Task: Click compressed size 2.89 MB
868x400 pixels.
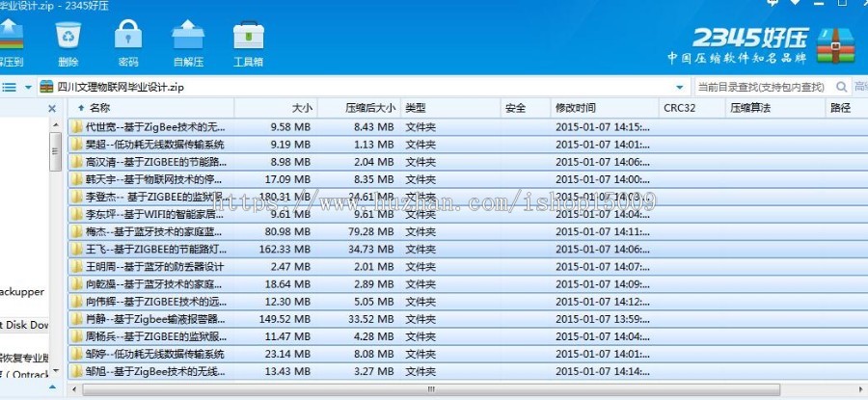Action: [x=373, y=284]
